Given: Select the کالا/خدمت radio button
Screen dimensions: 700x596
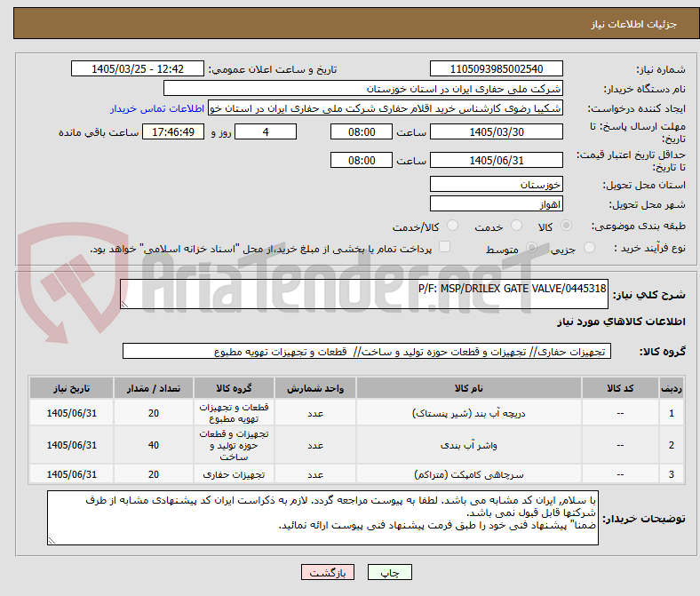Looking at the screenshot, I should pos(452,226).
